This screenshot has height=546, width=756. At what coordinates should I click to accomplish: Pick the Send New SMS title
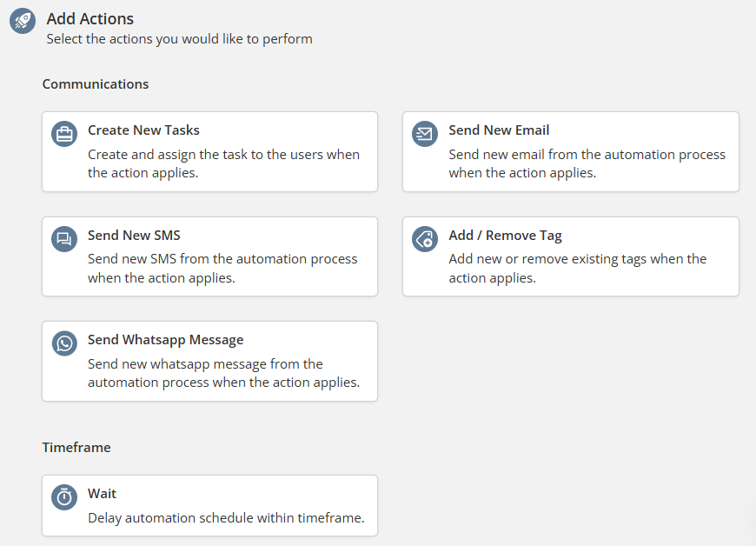(134, 236)
